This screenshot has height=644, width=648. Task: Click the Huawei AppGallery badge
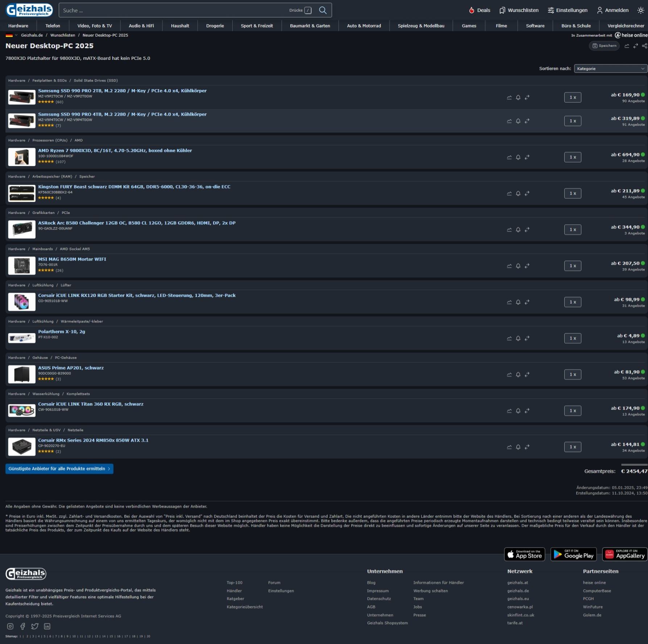click(x=625, y=554)
